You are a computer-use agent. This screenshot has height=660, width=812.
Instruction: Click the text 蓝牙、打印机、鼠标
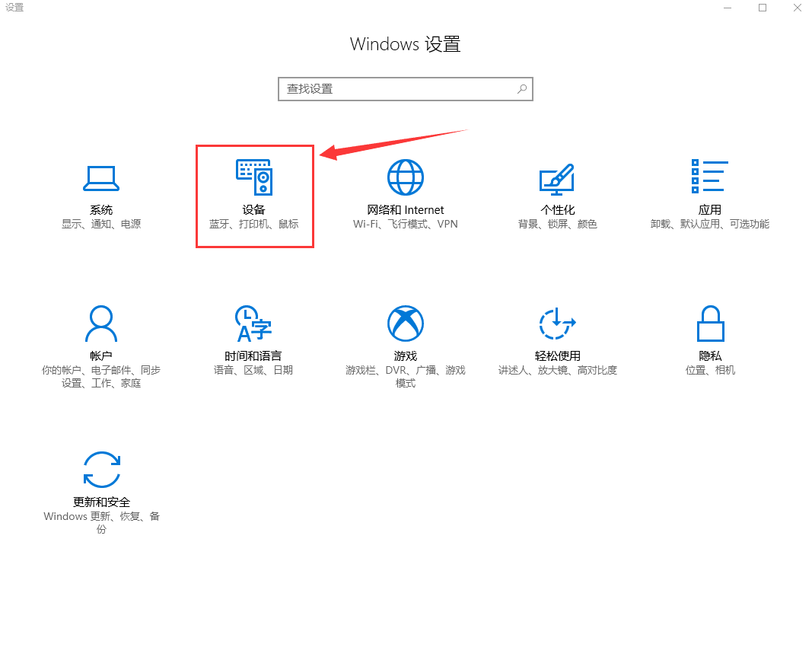click(253, 224)
